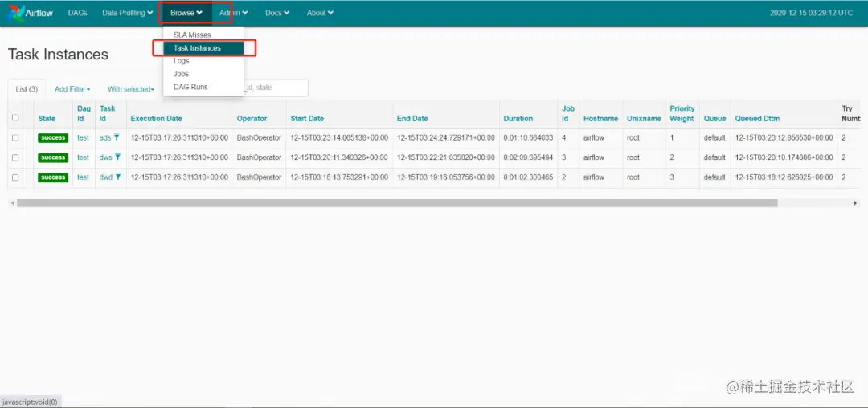Image resolution: width=868 pixels, height=408 pixels.
Task: Check the ads task row checkbox
Action: pyautogui.click(x=15, y=137)
